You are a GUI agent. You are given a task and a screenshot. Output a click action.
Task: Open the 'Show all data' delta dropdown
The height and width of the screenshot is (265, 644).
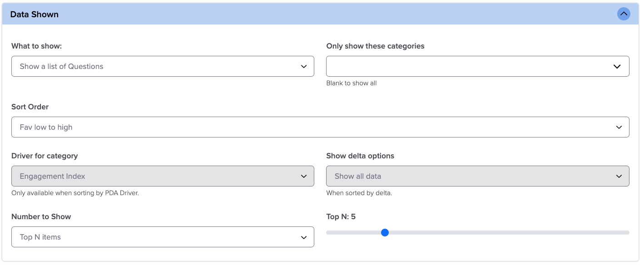point(468,177)
